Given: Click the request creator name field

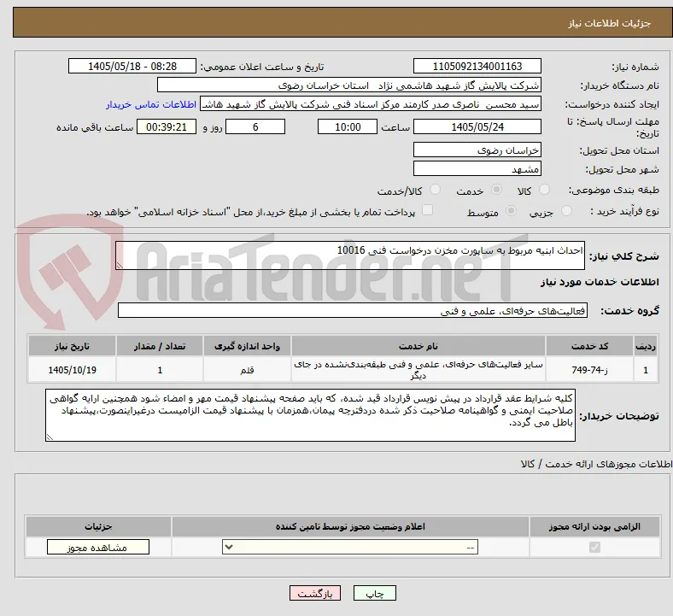Looking at the screenshot, I should [x=371, y=104].
